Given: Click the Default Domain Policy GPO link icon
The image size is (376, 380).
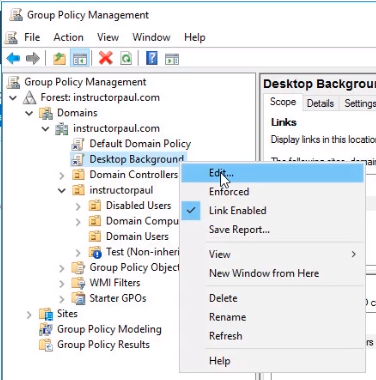Looking at the screenshot, I should click(x=78, y=144).
